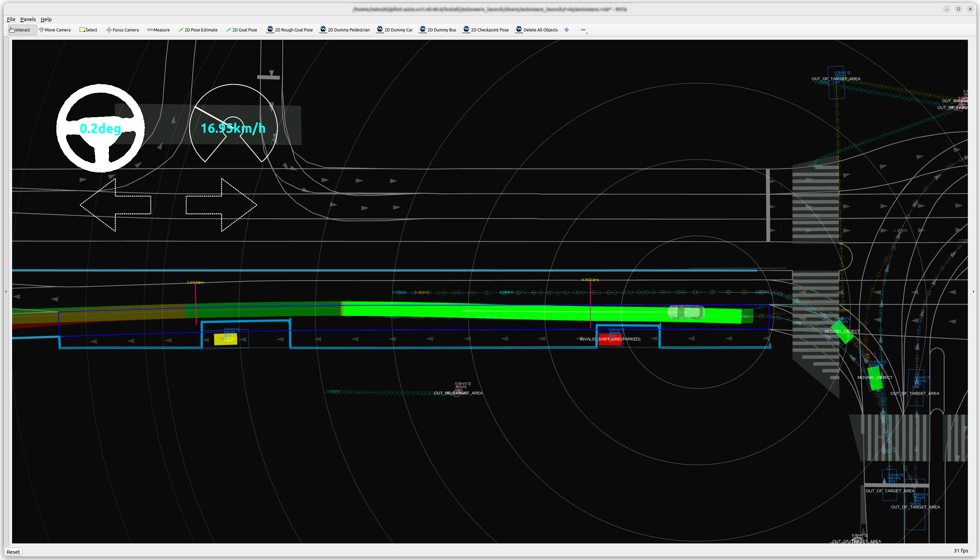
Task: Click Delete All Objects tool
Action: pos(537,30)
